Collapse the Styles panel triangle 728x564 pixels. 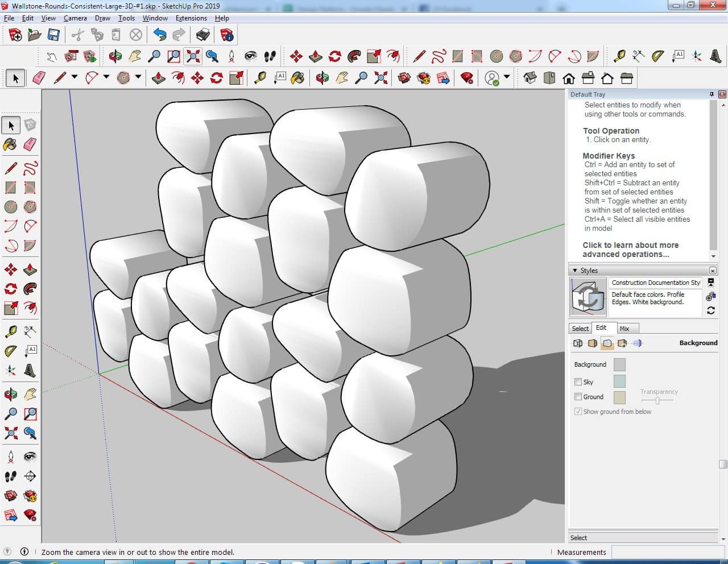575,271
